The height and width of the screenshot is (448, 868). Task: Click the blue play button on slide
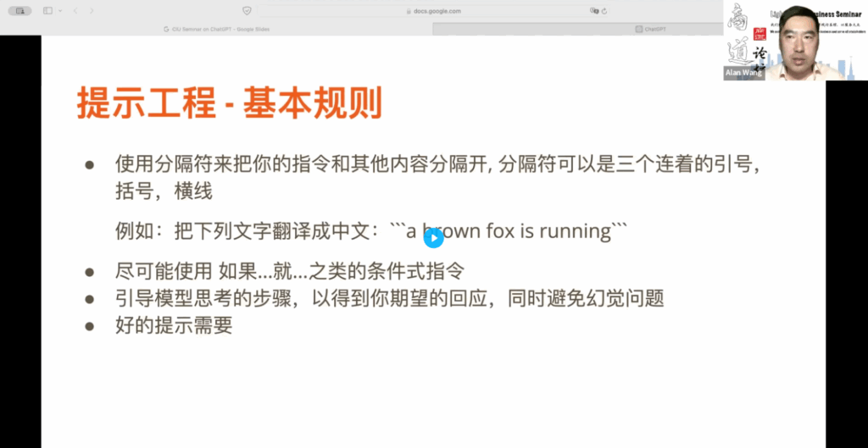(434, 238)
